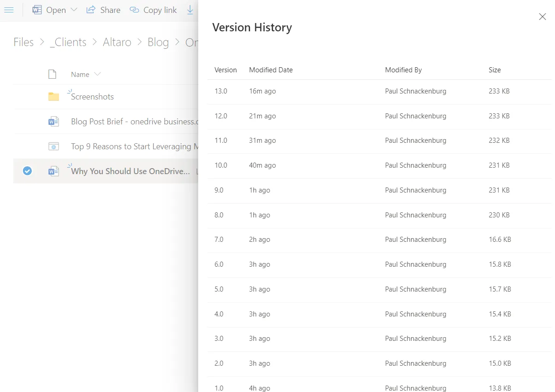555x392 pixels.
Task: Click the 15.0 KB size cell
Action: pos(500,363)
